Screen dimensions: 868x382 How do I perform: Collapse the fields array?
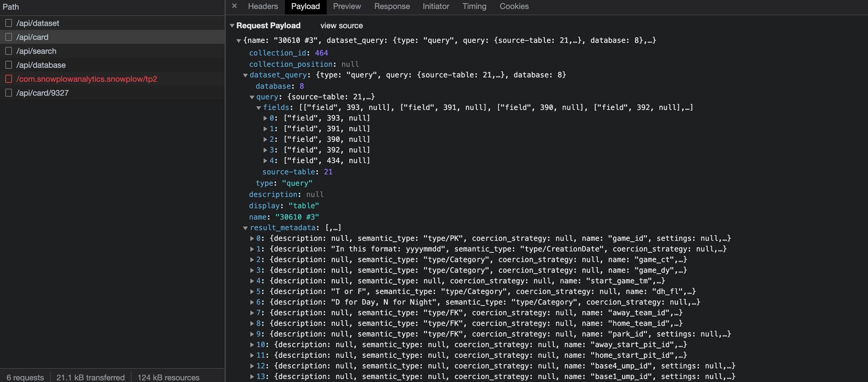coord(259,107)
